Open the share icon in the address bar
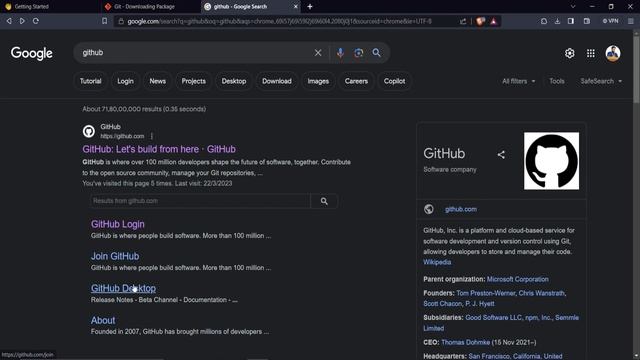This screenshot has width=640, height=360. pos(463,21)
